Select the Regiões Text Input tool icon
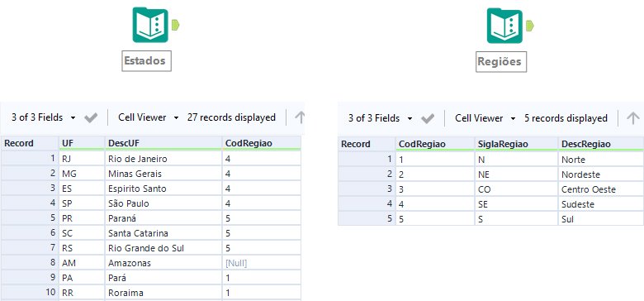Image resolution: width=644 pixels, height=301 pixels. click(504, 26)
